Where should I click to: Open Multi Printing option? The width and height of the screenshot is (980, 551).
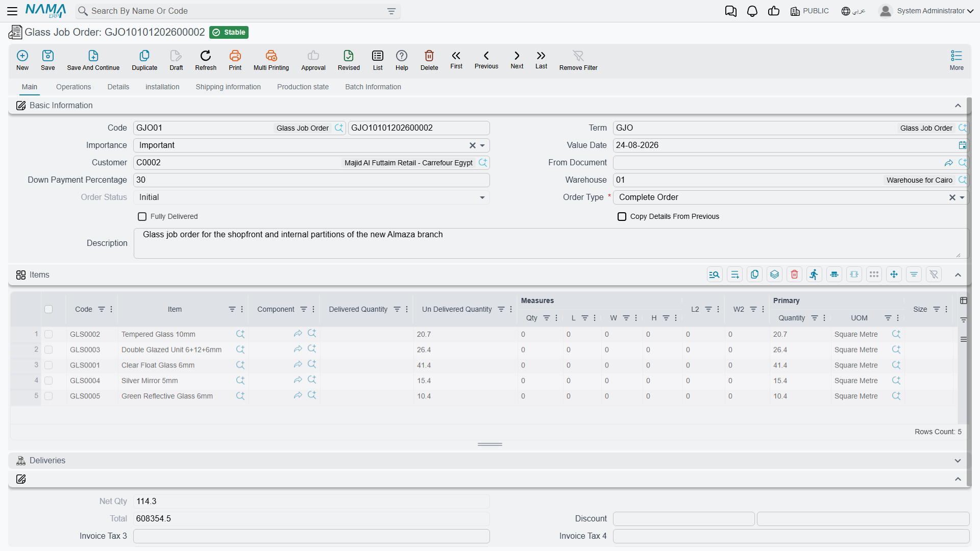pos(271,60)
